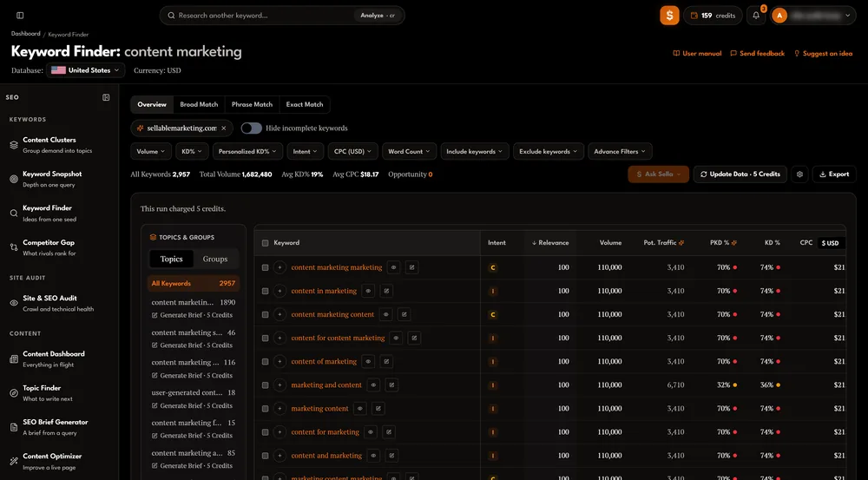Plus icon for 'marketing and content' row
The height and width of the screenshot is (480, 868).
pyautogui.click(x=279, y=385)
